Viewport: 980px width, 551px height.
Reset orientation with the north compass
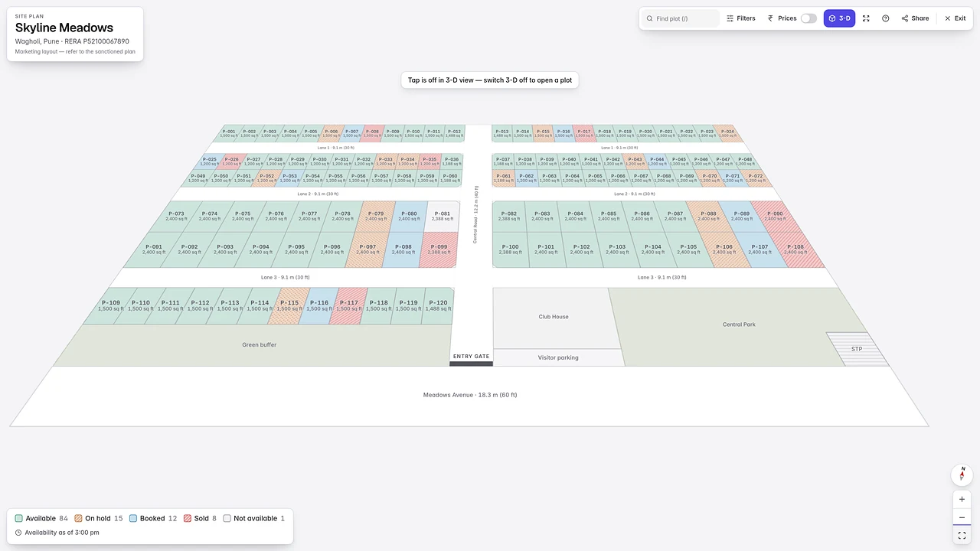coord(962,474)
